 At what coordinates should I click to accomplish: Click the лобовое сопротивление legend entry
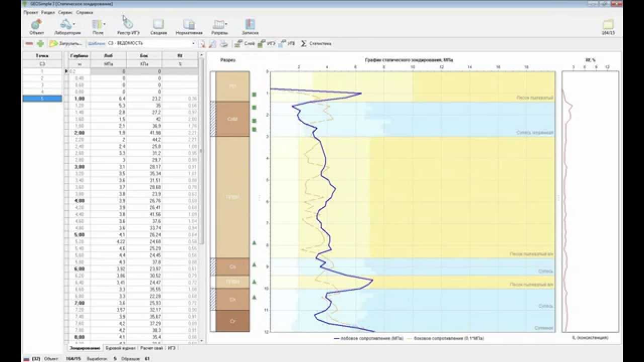coord(369,338)
